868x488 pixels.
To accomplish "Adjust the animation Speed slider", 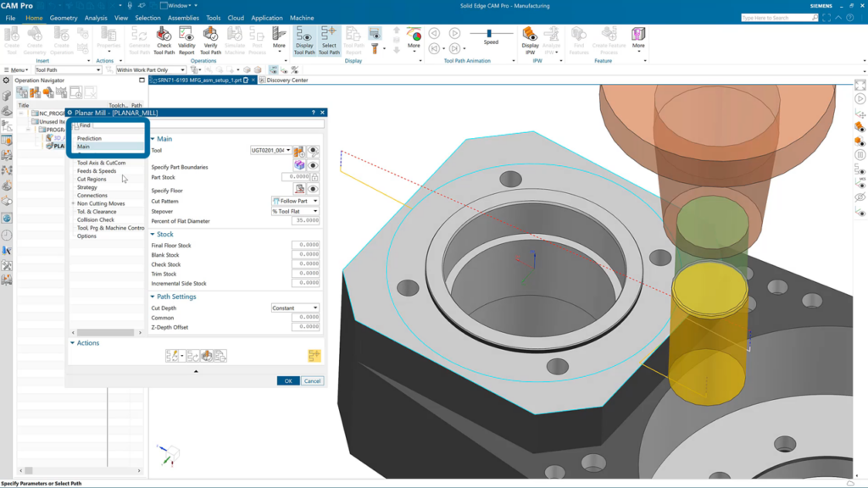I will click(492, 33).
